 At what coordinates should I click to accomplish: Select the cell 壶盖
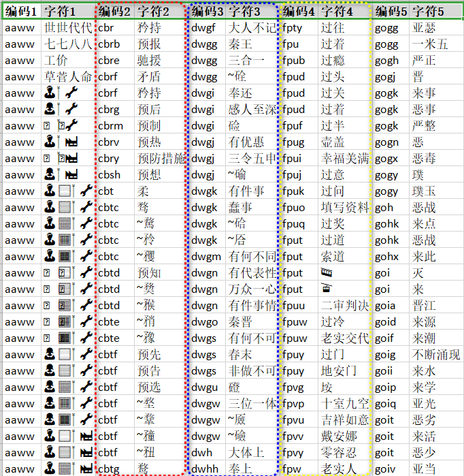pyautogui.click(x=344, y=142)
